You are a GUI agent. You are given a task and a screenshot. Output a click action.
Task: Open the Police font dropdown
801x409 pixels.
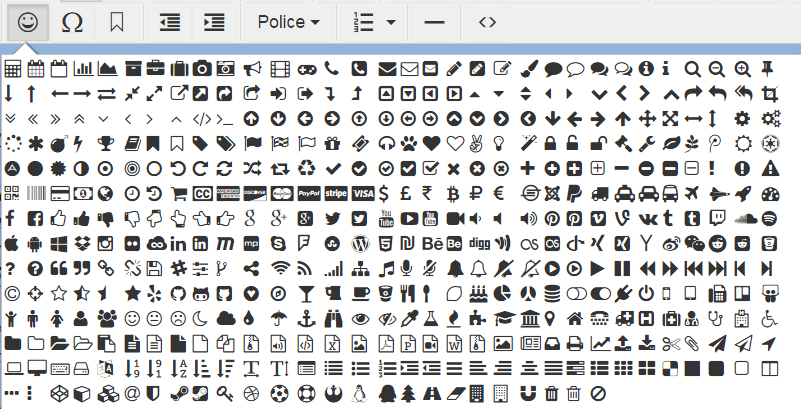pos(289,22)
